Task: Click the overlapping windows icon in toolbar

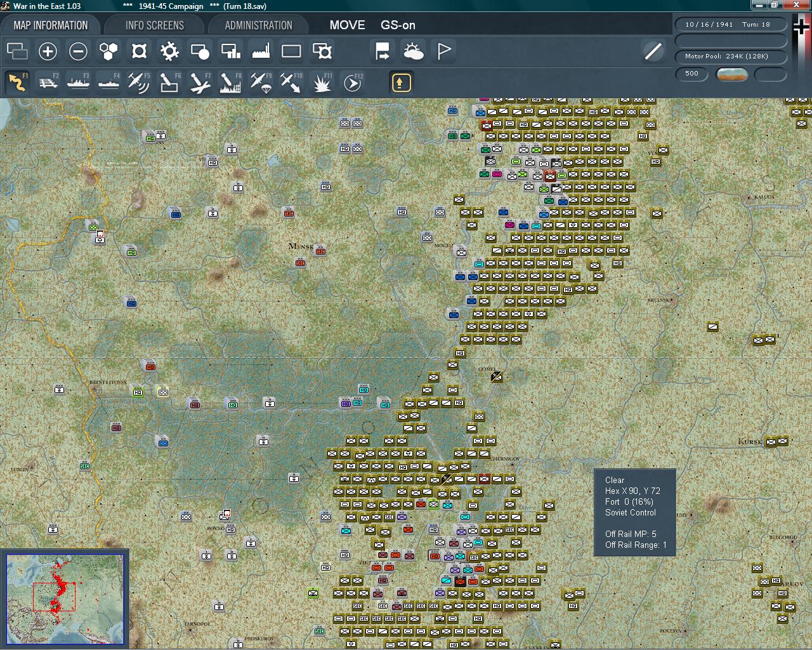Action: pyautogui.click(x=17, y=51)
